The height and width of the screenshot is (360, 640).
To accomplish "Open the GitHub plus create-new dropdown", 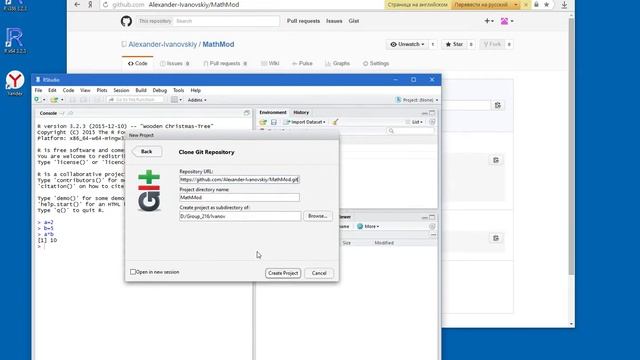I will click(489, 21).
